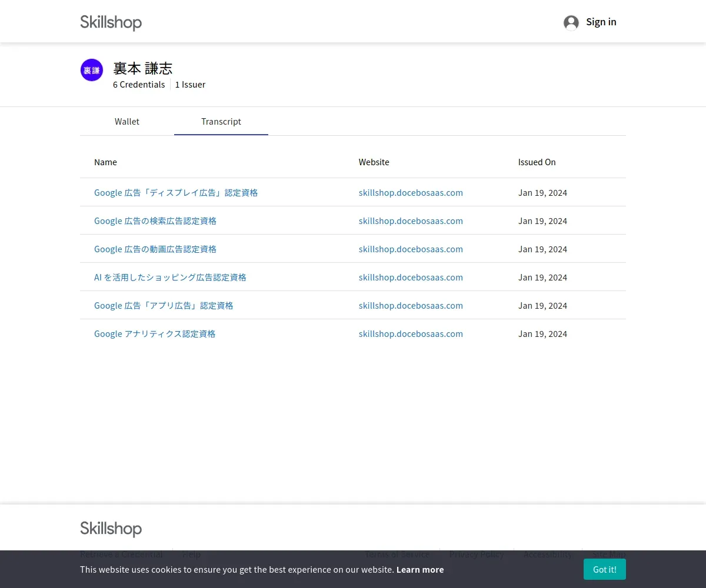Click the Skillshop logo in the footer
Viewport: 706px width, 588px height.
coord(111,529)
